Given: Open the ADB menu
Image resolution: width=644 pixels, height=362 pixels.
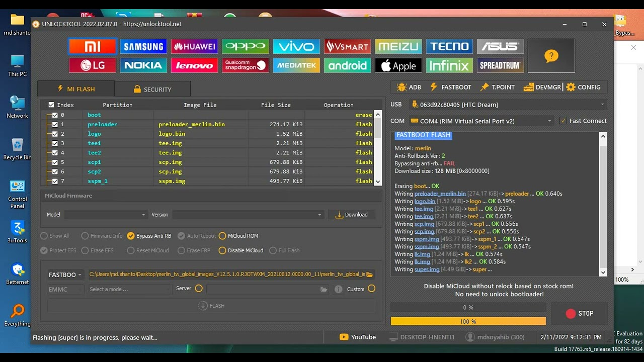Looking at the screenshot, I should [409, 87].
